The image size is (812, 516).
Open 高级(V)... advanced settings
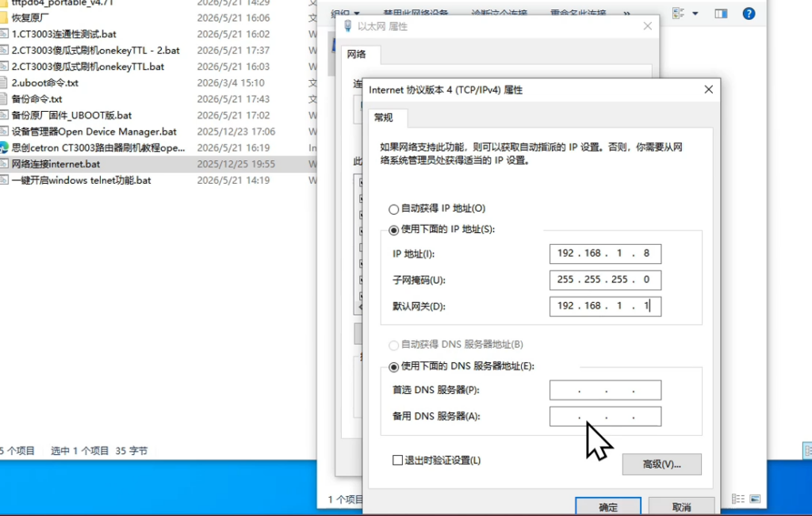pyautogui.click(x=662, y=464)
